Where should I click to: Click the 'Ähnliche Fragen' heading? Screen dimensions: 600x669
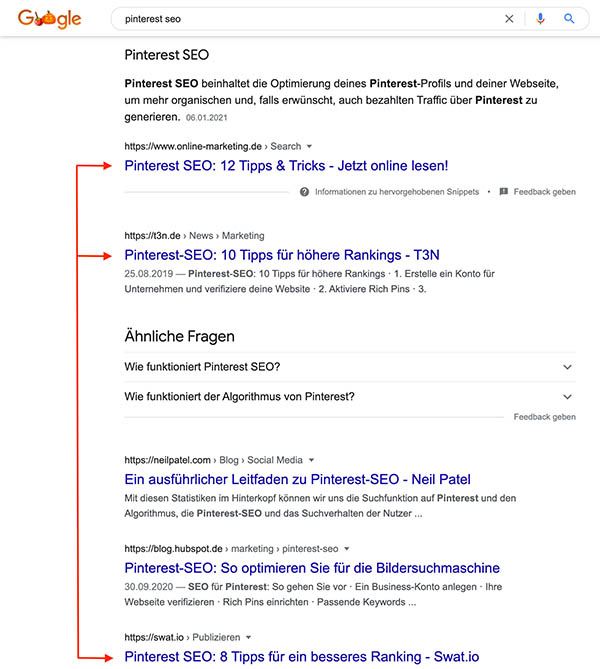180,336
